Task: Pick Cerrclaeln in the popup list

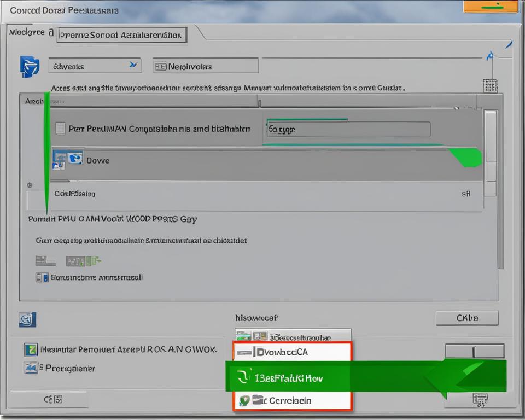Action: coord(292,400)
